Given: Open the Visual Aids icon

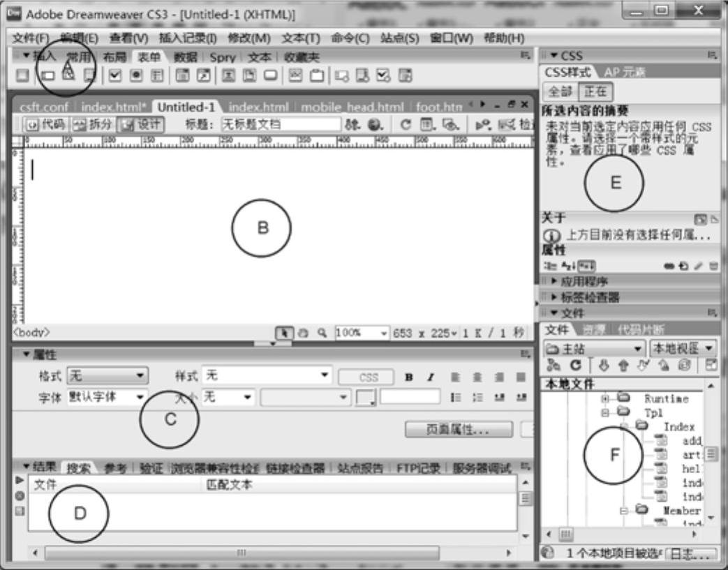Looking at the screenshot, I should click(x=450, y=124).
